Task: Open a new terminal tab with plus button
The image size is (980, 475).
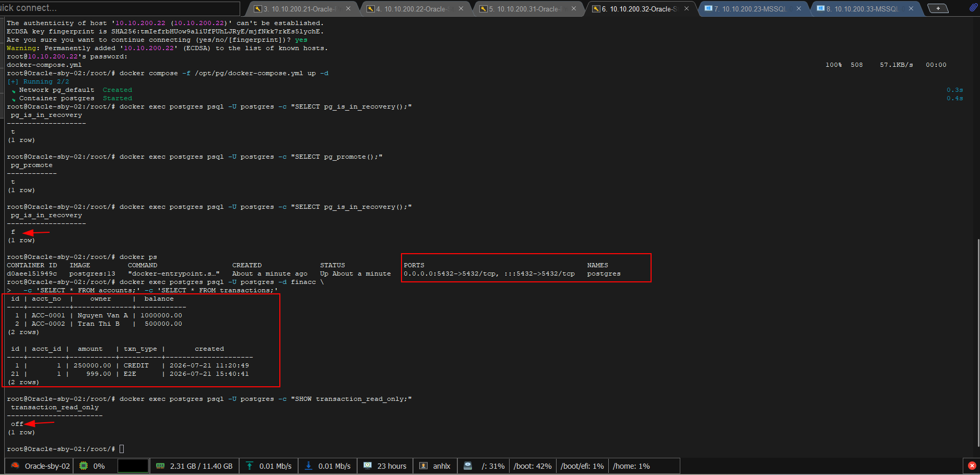Action: 938,8
